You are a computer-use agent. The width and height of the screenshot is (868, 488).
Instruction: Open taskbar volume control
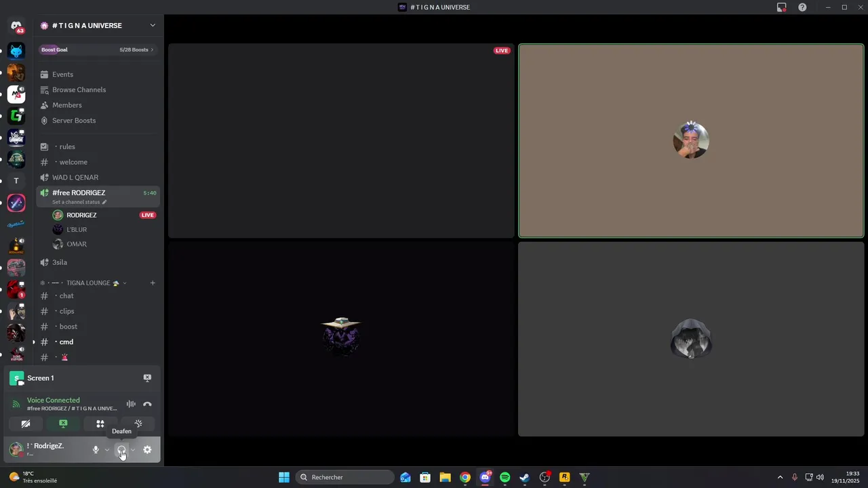(821, 477)
